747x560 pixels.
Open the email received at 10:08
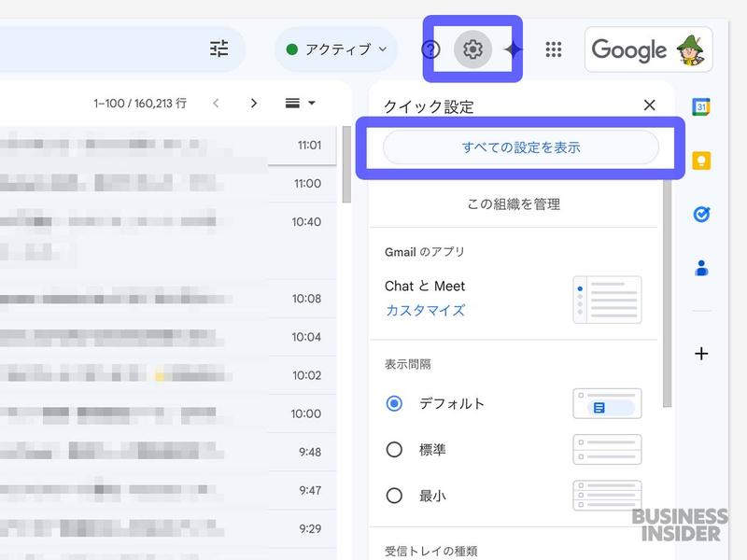click(x=168, y=299)
